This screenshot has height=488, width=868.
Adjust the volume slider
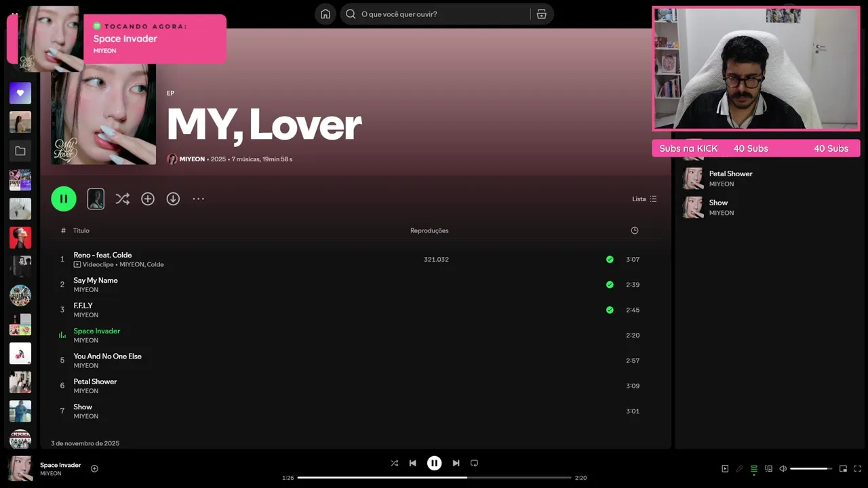tap(811, 468)
